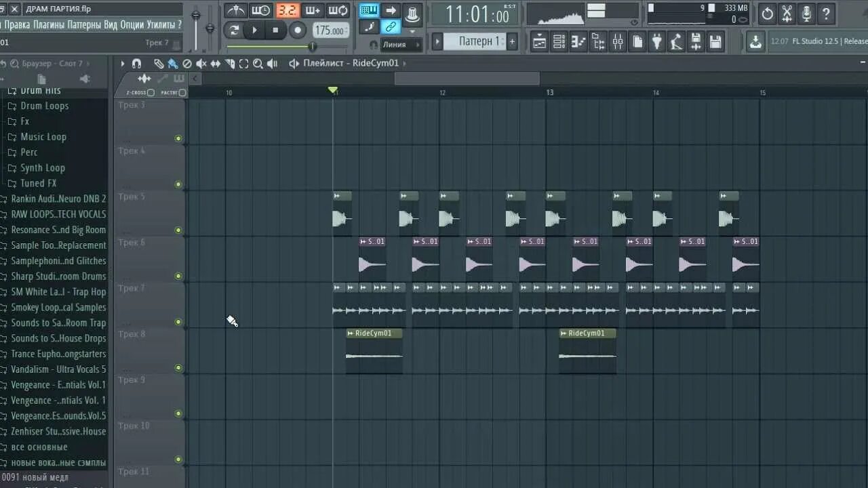Expand the Drum Loops folder
868x488 pixels.
pyautogui.click(x=44, y=106)
